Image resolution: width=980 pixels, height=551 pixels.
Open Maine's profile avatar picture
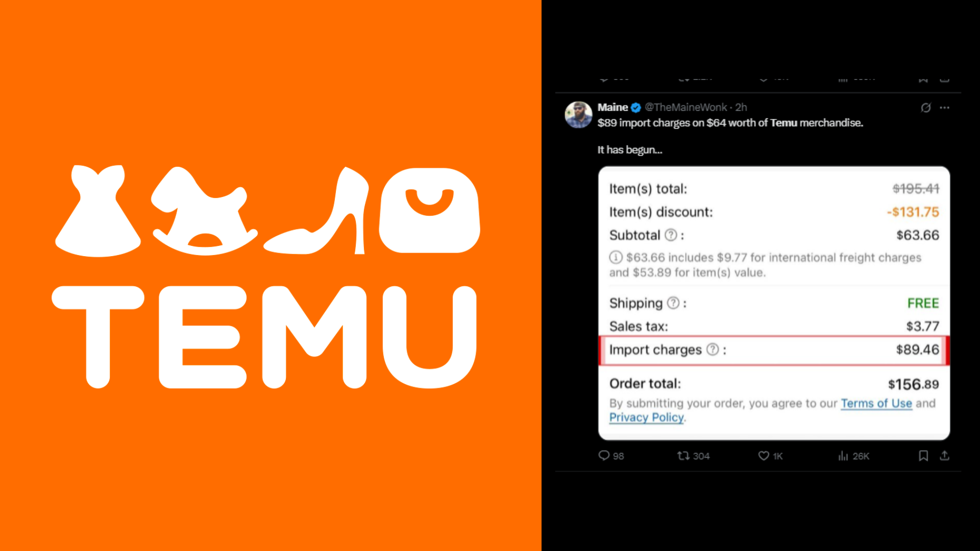[x=578, y=114]
